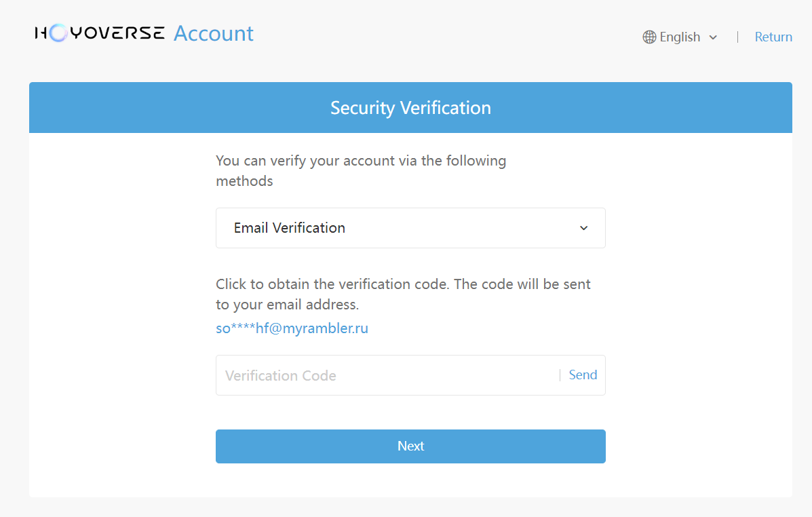Open the Email Verification method dropdown

point(410,228)
